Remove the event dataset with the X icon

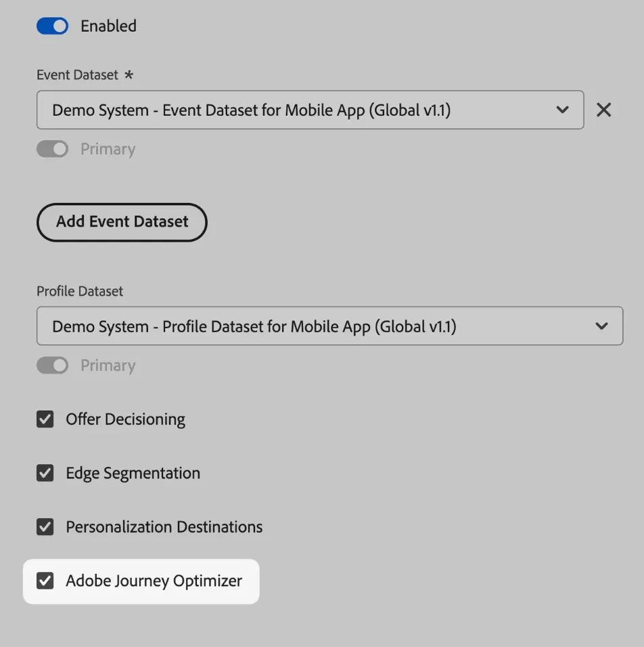tap(603, 110)
